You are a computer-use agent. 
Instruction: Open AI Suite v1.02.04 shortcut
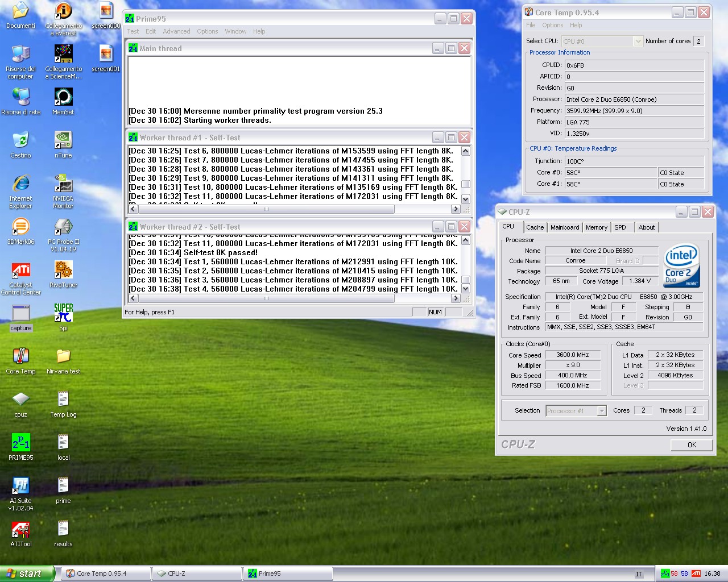pyautogui.click(x=20, y=494)
